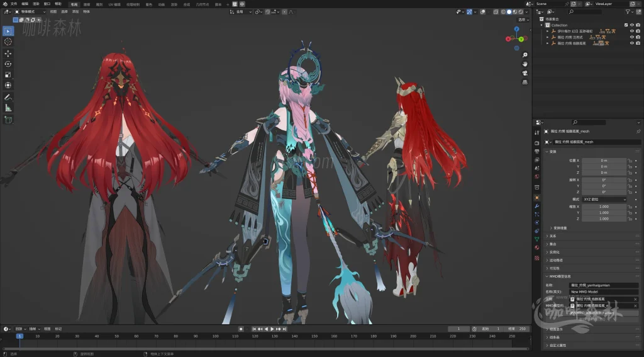The width and height of the screenshot is (644, 357).
Task: Open the Render properties tab
Action: point(537,143)
